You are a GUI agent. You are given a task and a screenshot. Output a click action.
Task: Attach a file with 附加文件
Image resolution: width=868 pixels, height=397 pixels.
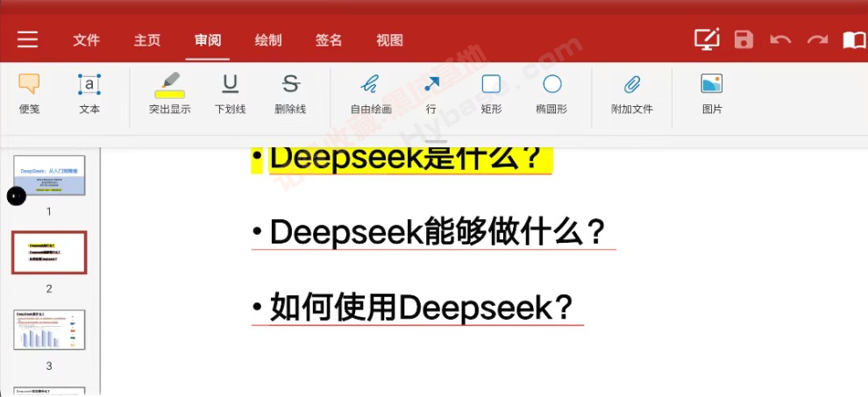point(632,93)
